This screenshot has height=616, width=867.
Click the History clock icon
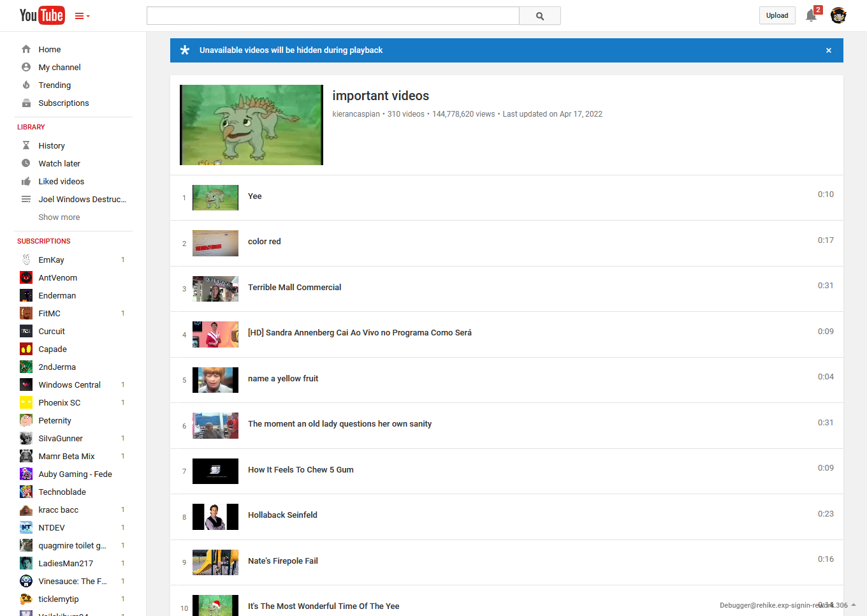coord(25,145)
